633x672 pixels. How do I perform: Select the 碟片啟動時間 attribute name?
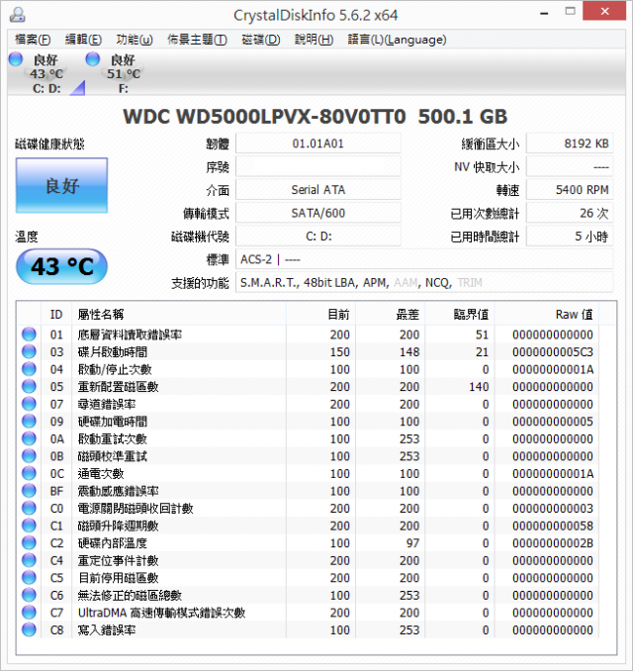[113, 352]
